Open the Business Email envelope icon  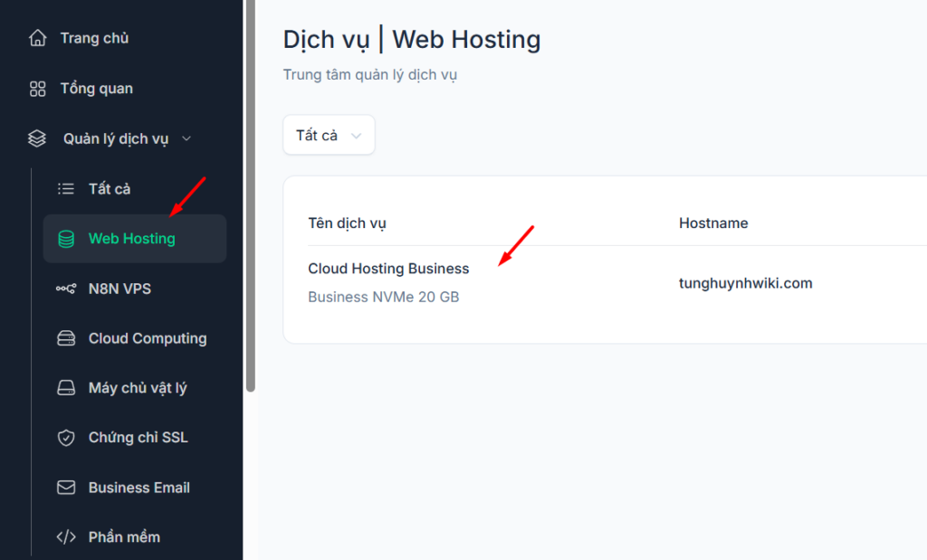point(66,488)
